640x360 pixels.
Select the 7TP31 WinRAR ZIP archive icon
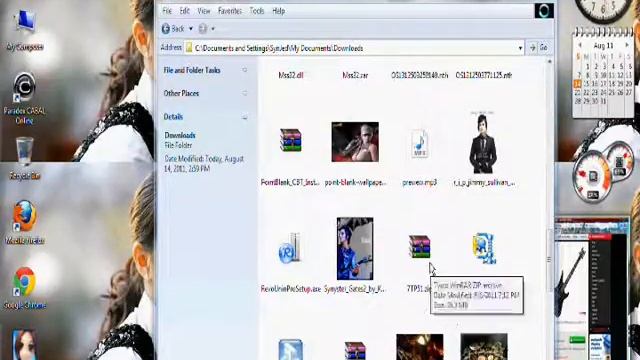(420, 247)
